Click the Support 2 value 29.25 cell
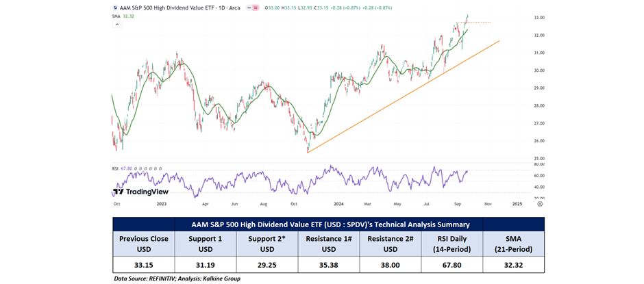The width and height of the screenshot is (644, 284). click(267, 265)
